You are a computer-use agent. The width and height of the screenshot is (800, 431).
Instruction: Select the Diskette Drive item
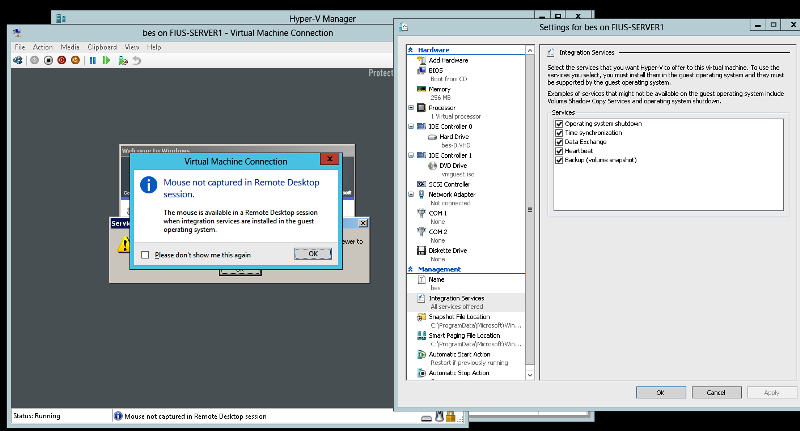447,250
